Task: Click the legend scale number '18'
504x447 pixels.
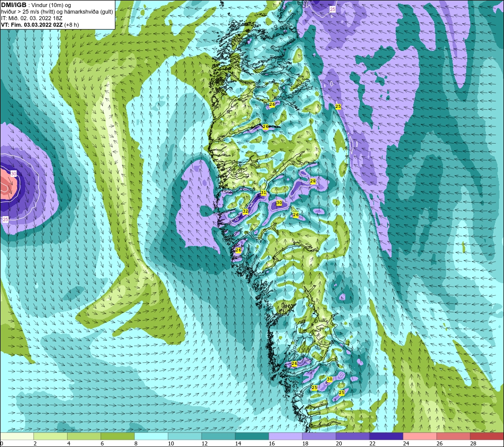Action: 305,443
